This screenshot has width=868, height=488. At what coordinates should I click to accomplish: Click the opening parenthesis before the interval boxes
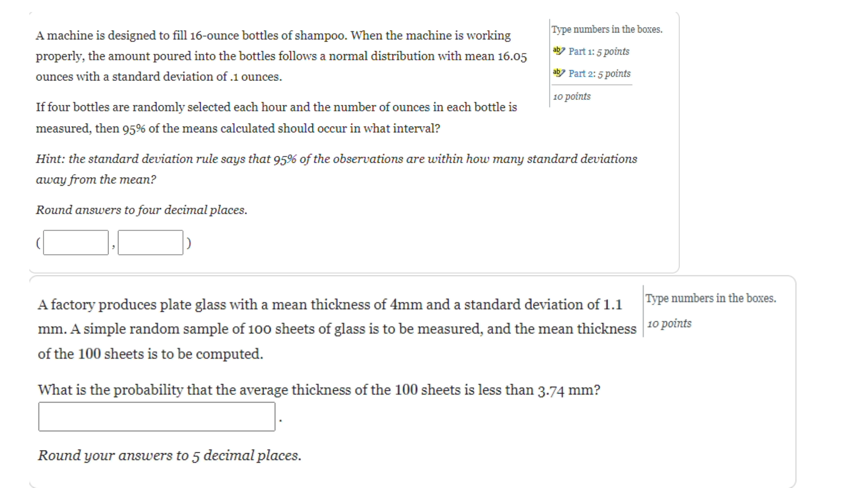(x=38, y=243)
